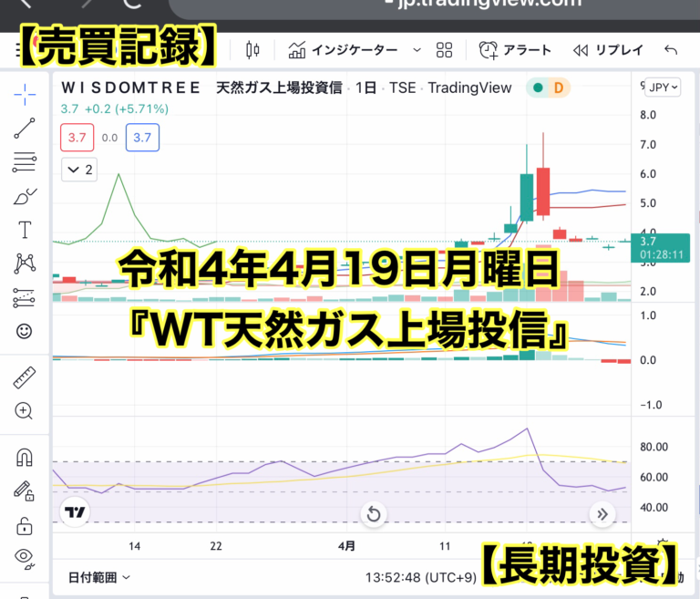Open the 1日 interval selector
This screenshot has height=599, width=700.
365,88
